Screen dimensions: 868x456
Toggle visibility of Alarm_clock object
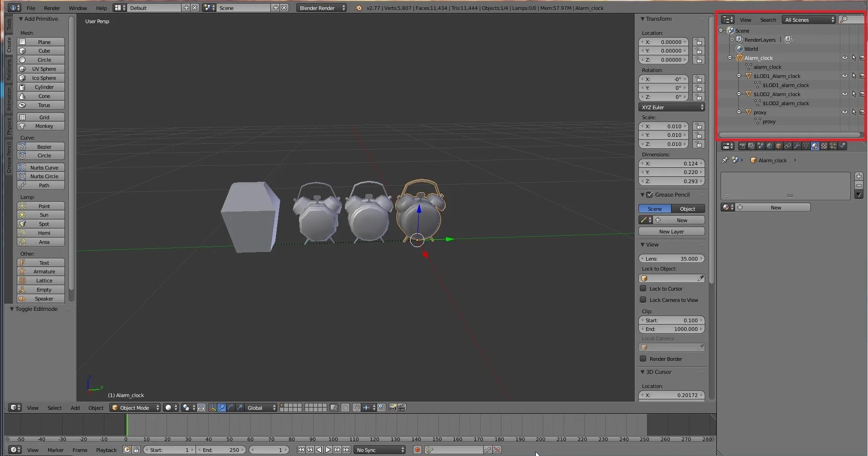coord(845,58)
